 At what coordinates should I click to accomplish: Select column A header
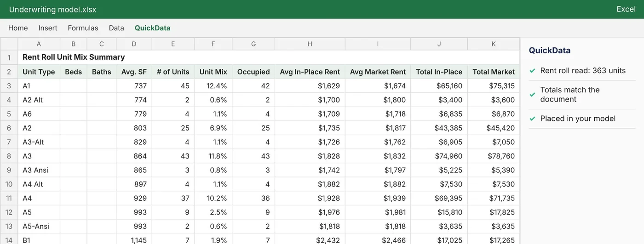39,44
